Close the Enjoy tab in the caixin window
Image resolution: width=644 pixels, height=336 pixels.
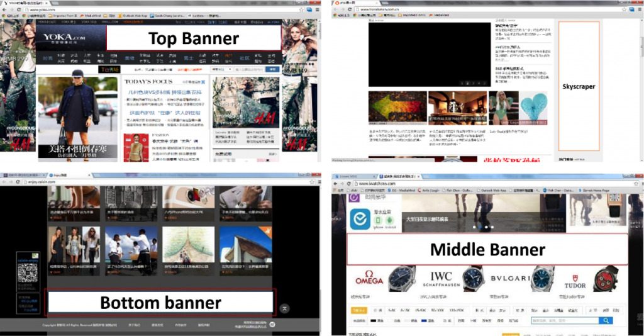click(89, 176)
